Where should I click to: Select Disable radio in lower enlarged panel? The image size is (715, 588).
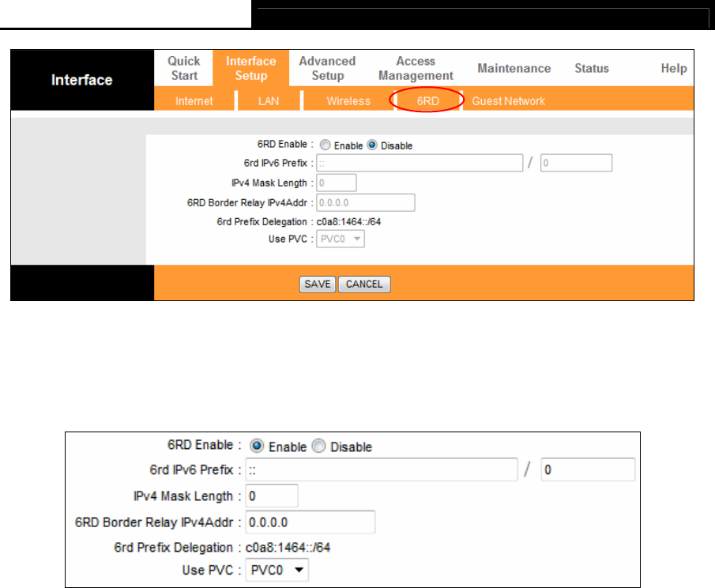click(x=318, y=446)
